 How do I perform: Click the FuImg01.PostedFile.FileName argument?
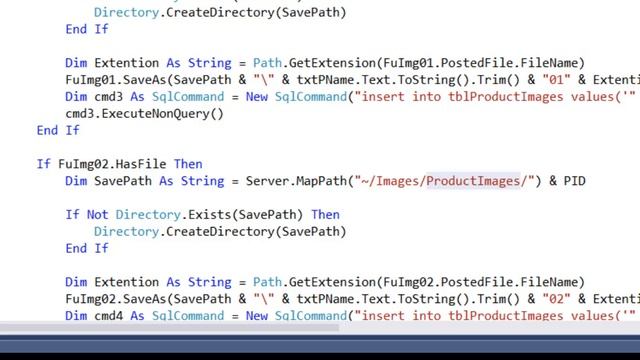[x=480, y=63]
